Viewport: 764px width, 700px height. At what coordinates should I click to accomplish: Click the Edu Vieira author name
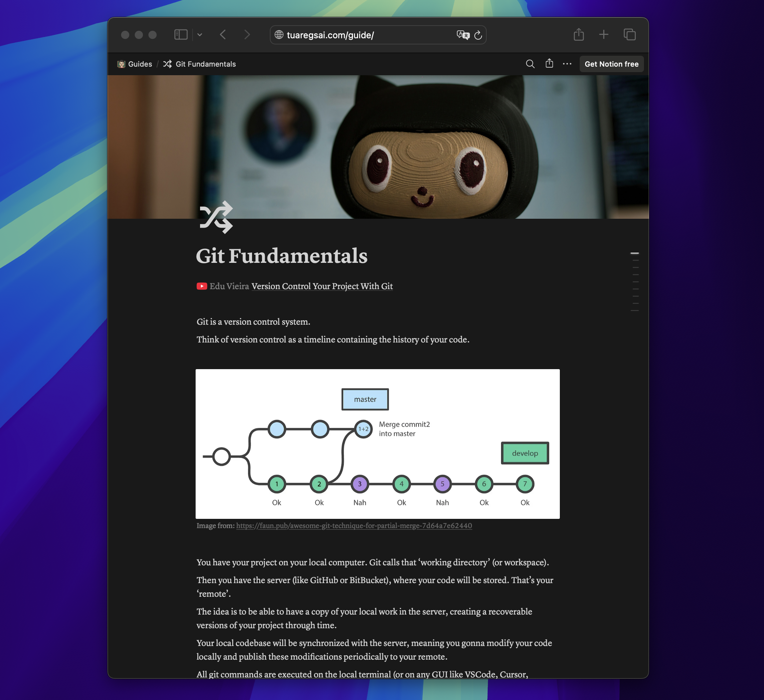pos(229,286)
